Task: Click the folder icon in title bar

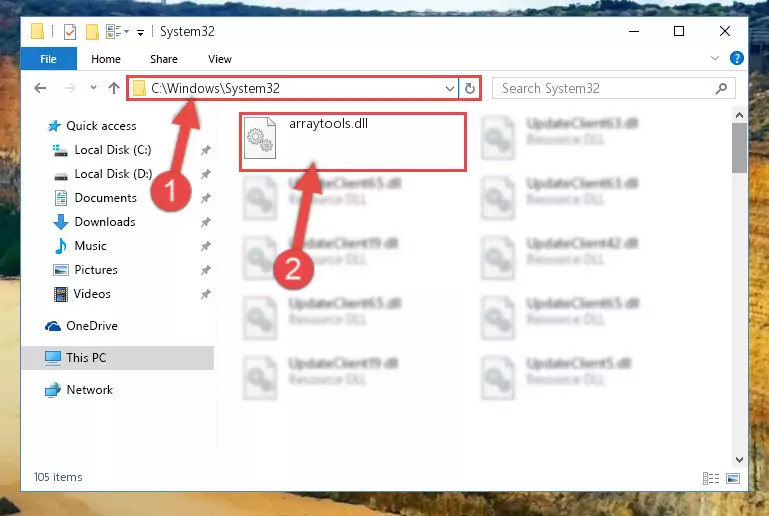Action: (x=37, y=31)
